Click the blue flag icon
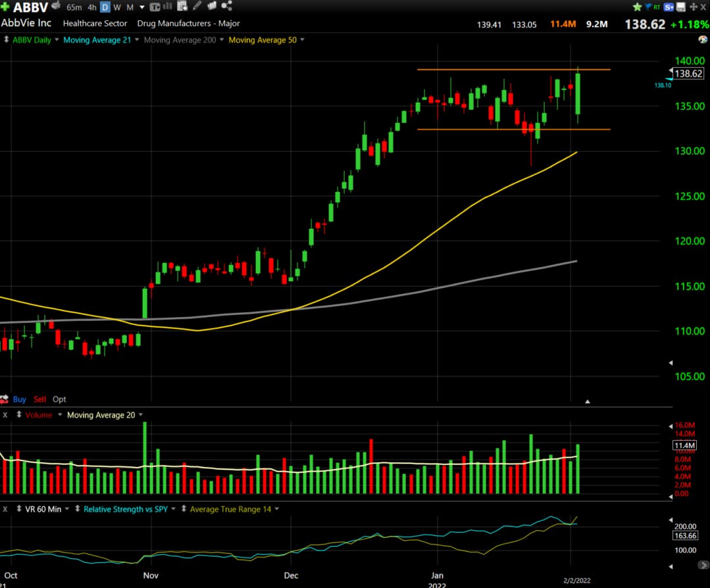The image size is (710, 588). [647, 7]
